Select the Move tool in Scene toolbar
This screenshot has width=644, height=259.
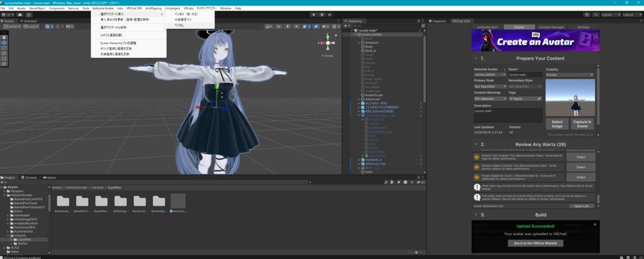coord(4,42)
